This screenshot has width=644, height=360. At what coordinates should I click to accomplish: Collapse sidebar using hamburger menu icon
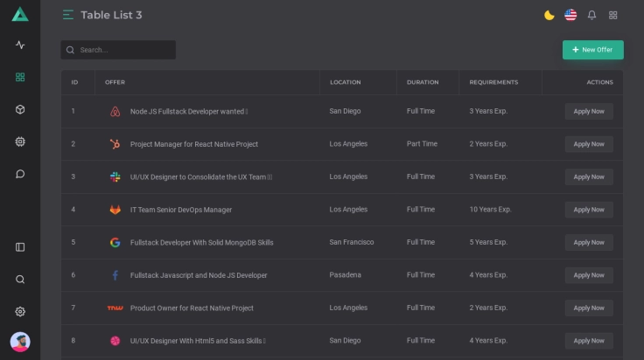pos(68,15)
